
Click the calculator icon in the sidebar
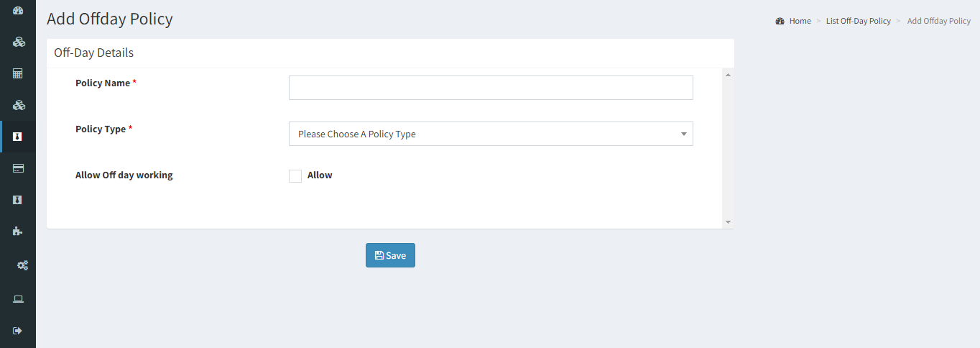click(x=18, y=73)
